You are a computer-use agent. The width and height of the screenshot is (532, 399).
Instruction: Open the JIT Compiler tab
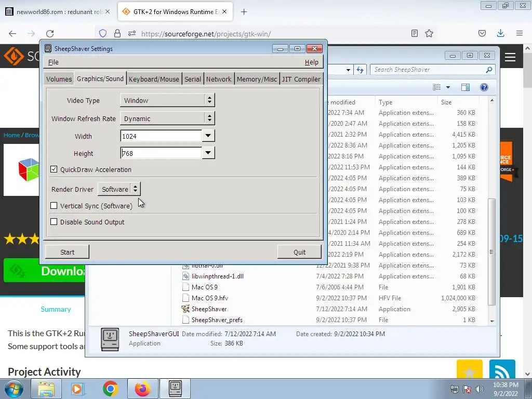point(301,79)
